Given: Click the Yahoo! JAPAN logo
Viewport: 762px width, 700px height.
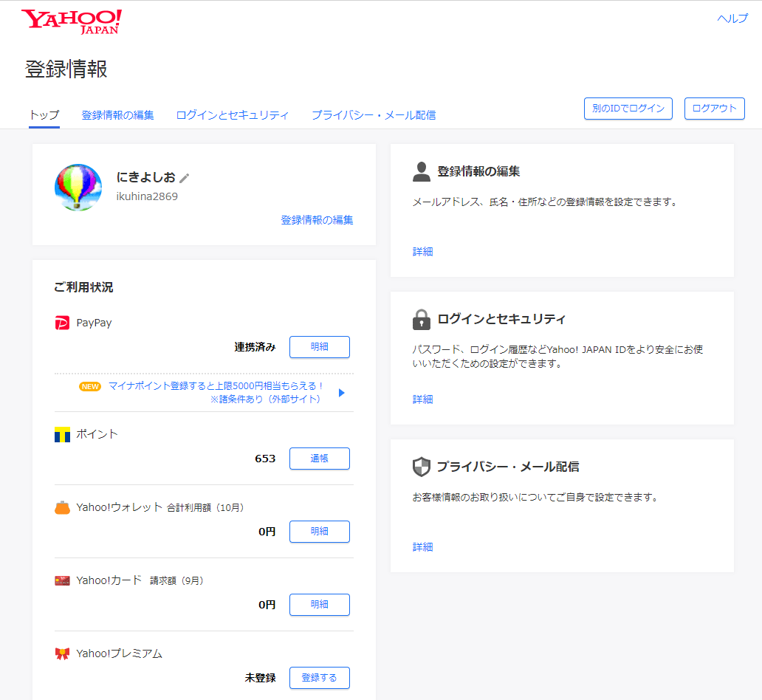Looking at the screenshot, I should [x=72, y=22].
